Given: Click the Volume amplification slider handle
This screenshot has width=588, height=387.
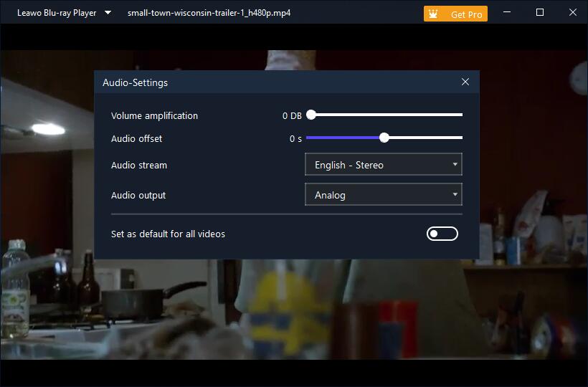Looking at the screenshot, I should click(311, 115).
